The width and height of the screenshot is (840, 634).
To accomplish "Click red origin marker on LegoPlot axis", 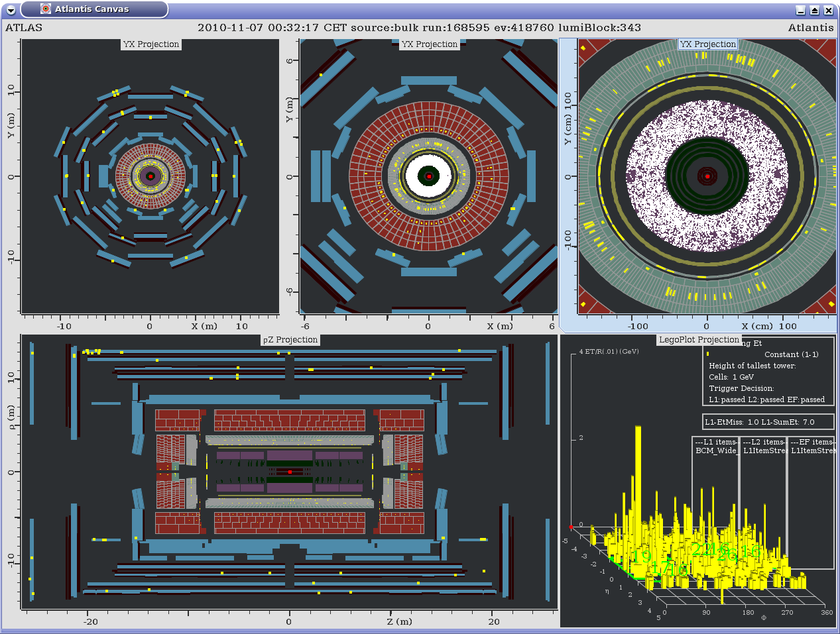I will click(x=571, y=527).
